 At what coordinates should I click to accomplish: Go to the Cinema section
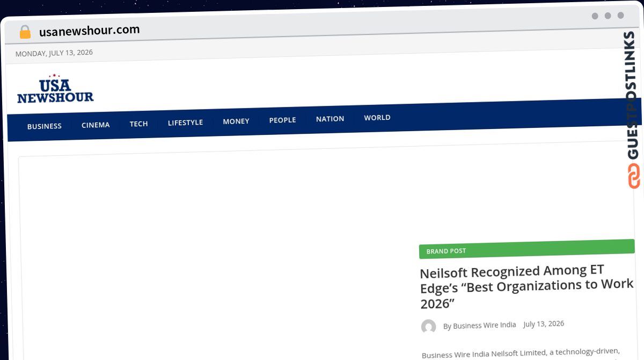96,125
